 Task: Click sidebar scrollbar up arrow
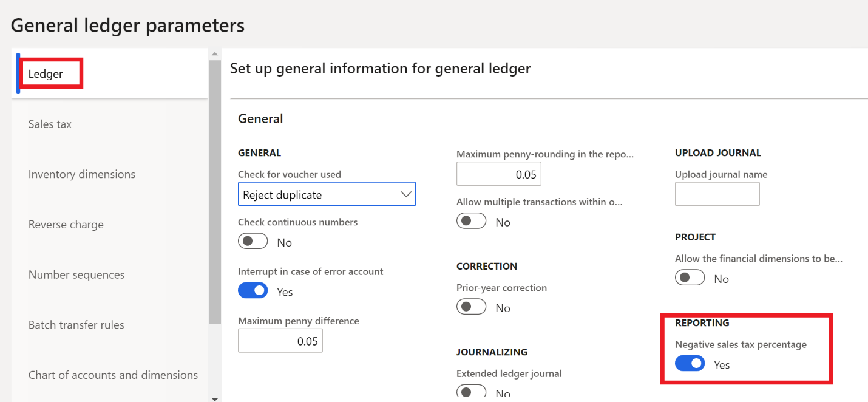click(215, 54)
